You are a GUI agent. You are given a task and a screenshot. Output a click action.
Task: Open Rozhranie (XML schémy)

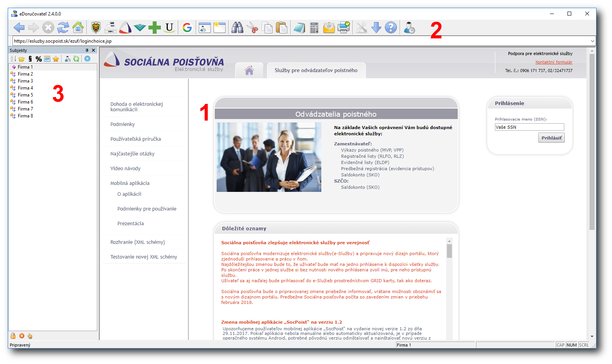(x=138, y=242)
